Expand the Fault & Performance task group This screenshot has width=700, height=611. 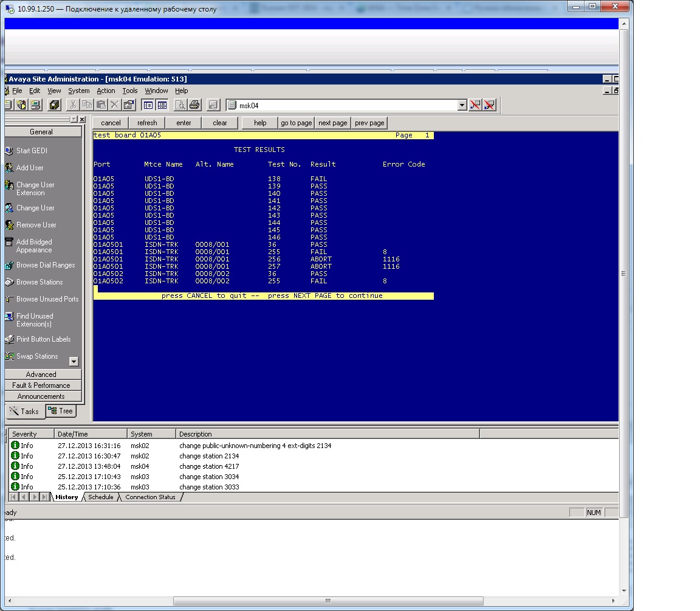[x=43, y=385]
